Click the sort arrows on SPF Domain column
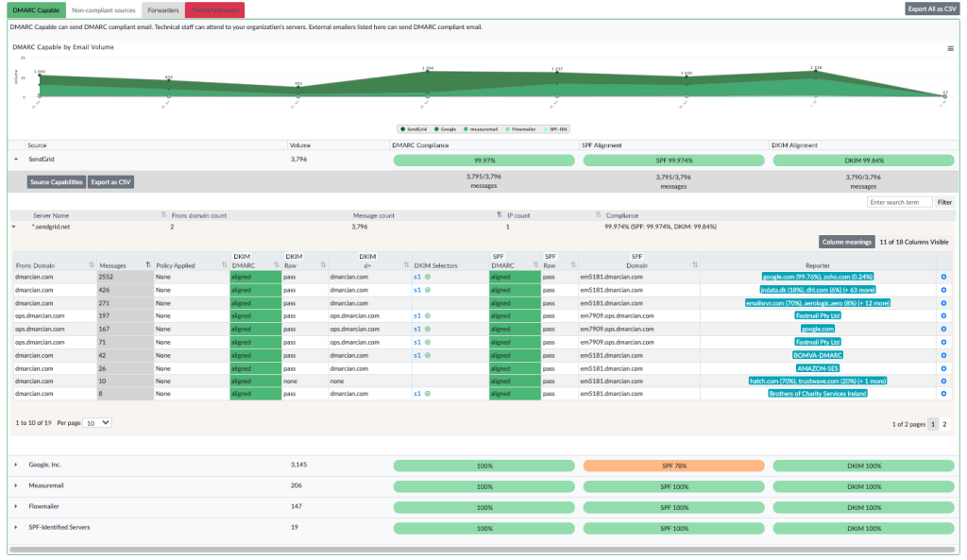This screenshot has width=967, height=560. point(694,265)
